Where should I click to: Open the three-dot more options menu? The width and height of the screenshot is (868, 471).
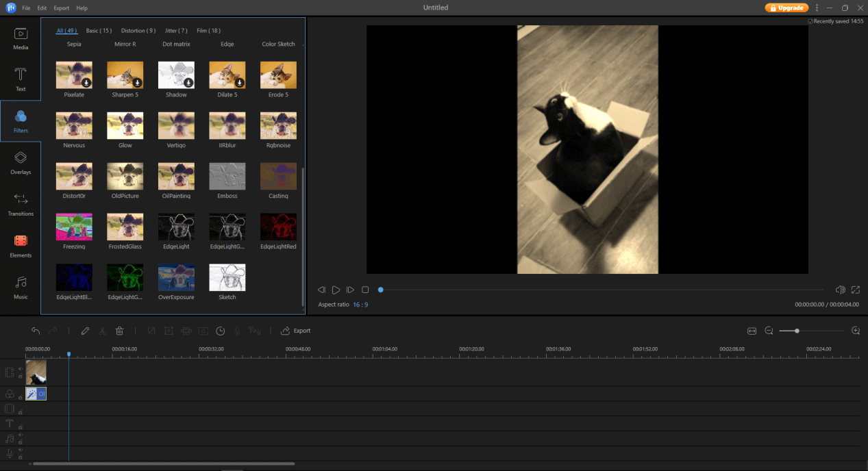click(817, 8)
